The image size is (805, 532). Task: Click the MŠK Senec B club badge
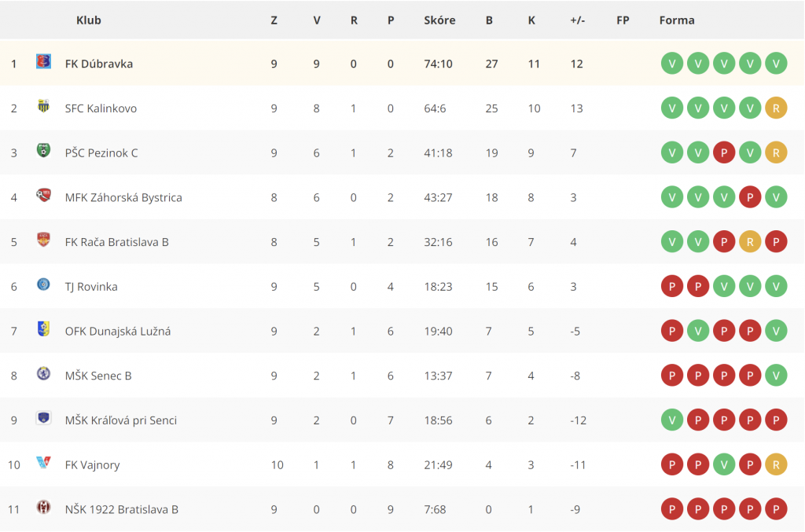(44, 373)
